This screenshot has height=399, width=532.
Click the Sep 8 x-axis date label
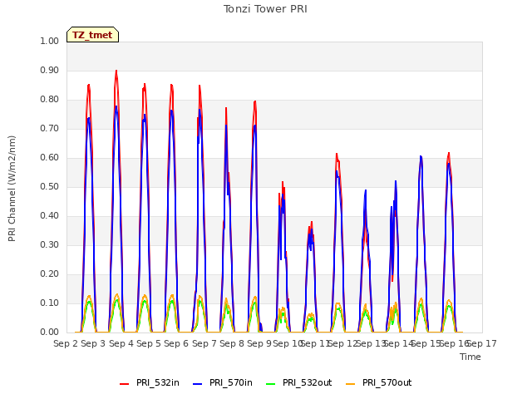tap(232, 343)
